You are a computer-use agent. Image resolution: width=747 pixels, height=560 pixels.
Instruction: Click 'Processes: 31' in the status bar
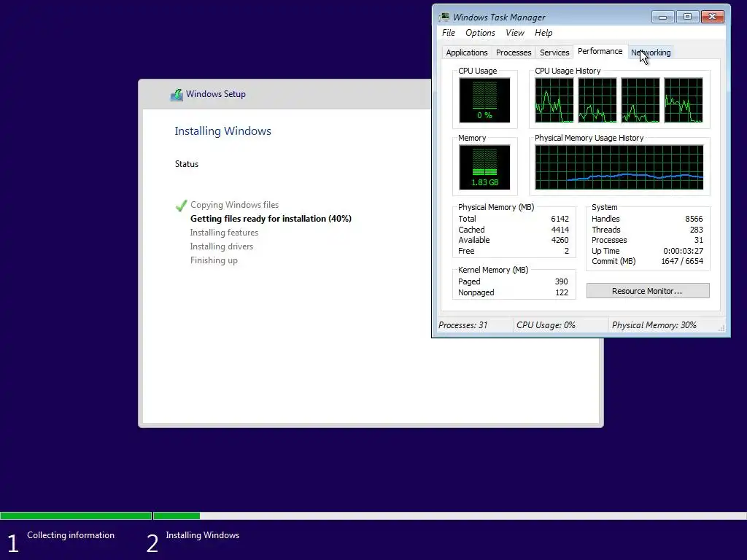462,325
